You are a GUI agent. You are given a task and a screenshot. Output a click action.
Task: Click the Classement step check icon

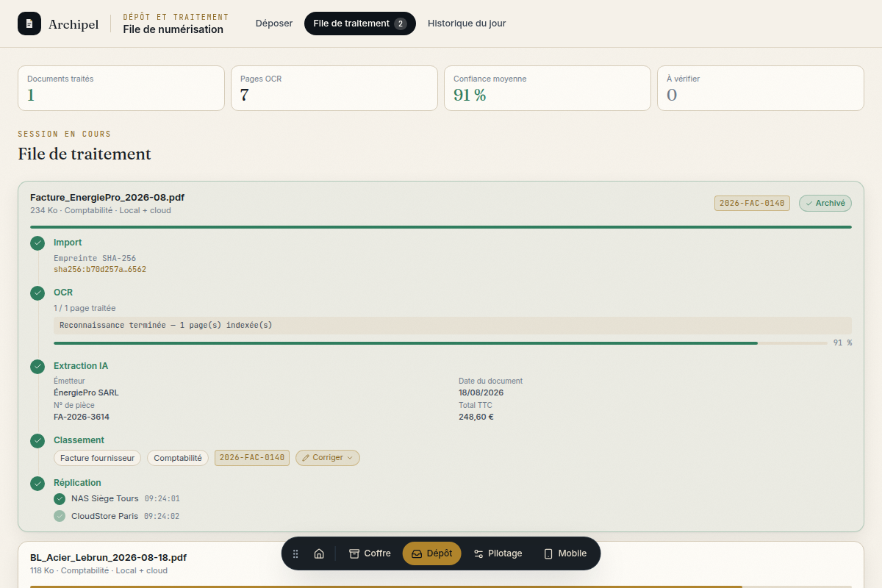point(37,441)
